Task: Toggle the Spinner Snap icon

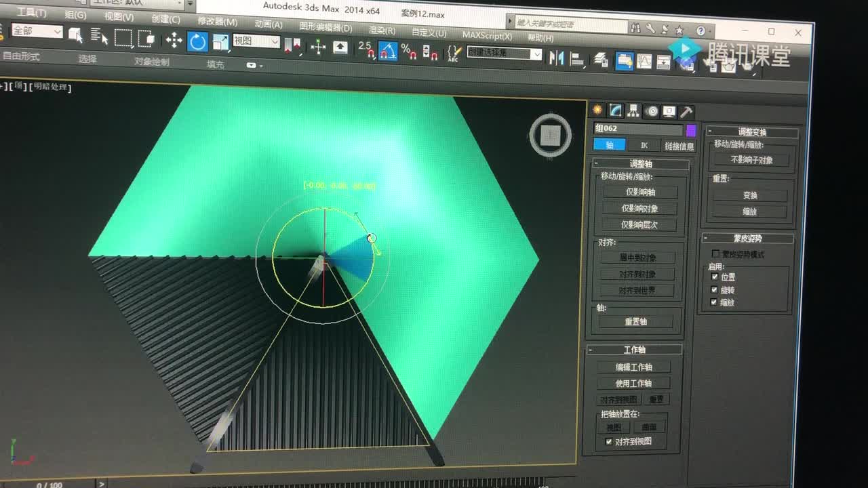Action: [430, 52]
